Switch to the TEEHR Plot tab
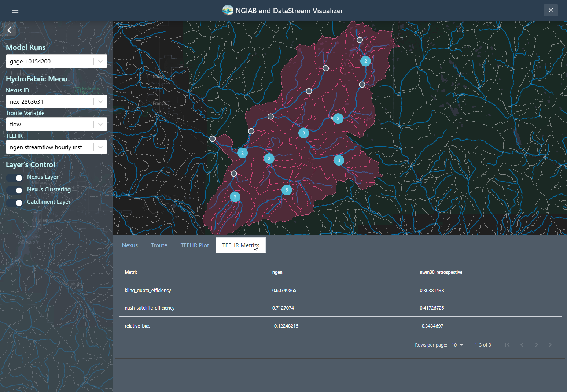Image resolution: width=567 pixels, height=392 pixels. pos(195,245)
